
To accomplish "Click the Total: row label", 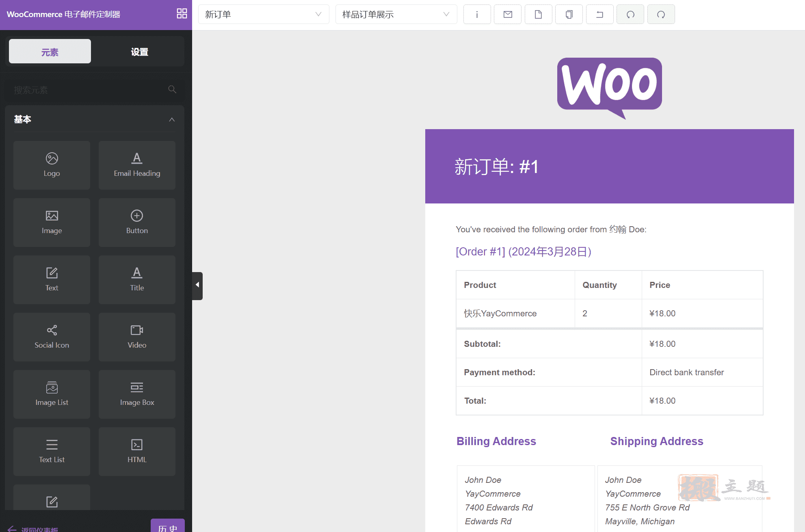I will pyautogui.click(x=475, y=401).
